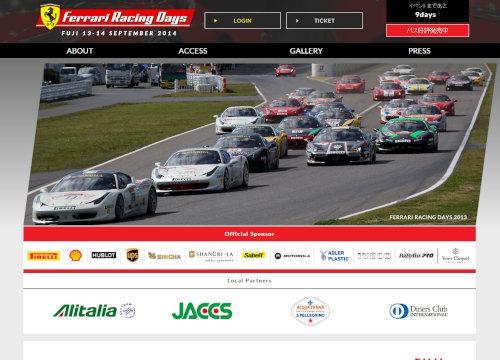Screen dimensions: 500x360
Task: Open the UPS shield logo
Action: click(x=132, y=255)
